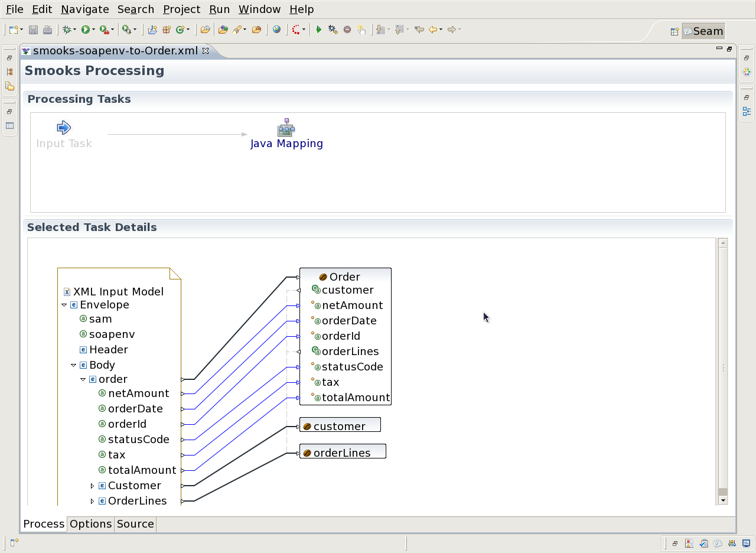Click the bottom-left fast view icon
The image size is (756, 553).
(14, 542)
